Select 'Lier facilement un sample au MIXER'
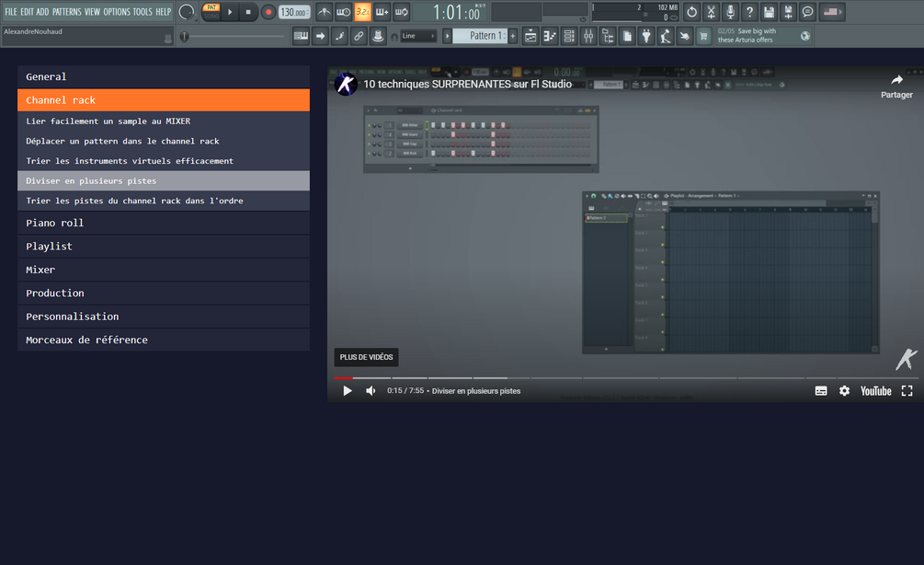The height and width of the screenshot is (565, 924). 164,121
